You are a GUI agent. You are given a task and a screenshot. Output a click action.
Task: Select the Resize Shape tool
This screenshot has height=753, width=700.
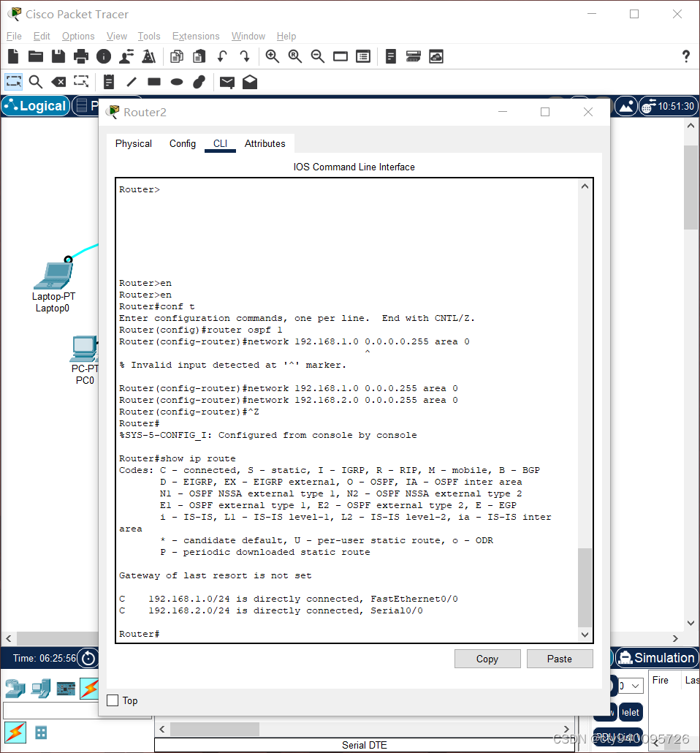point(81,82)
